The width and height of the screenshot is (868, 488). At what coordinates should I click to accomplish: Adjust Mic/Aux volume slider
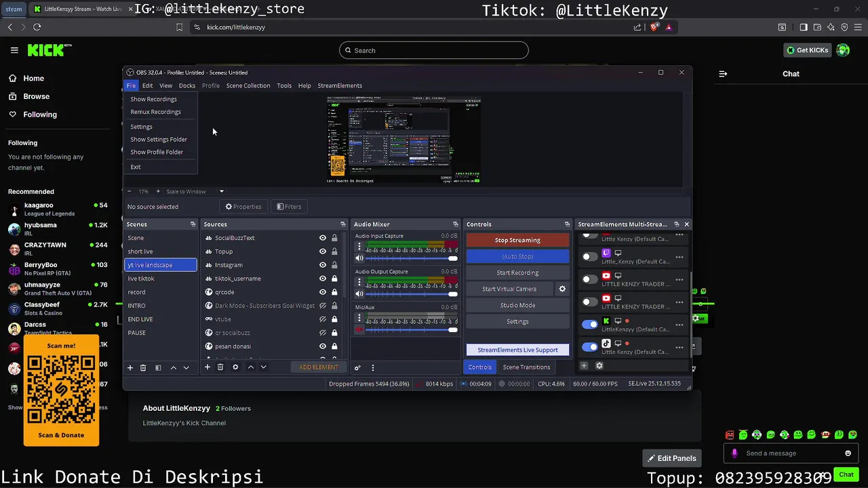[x=412, y=329]
